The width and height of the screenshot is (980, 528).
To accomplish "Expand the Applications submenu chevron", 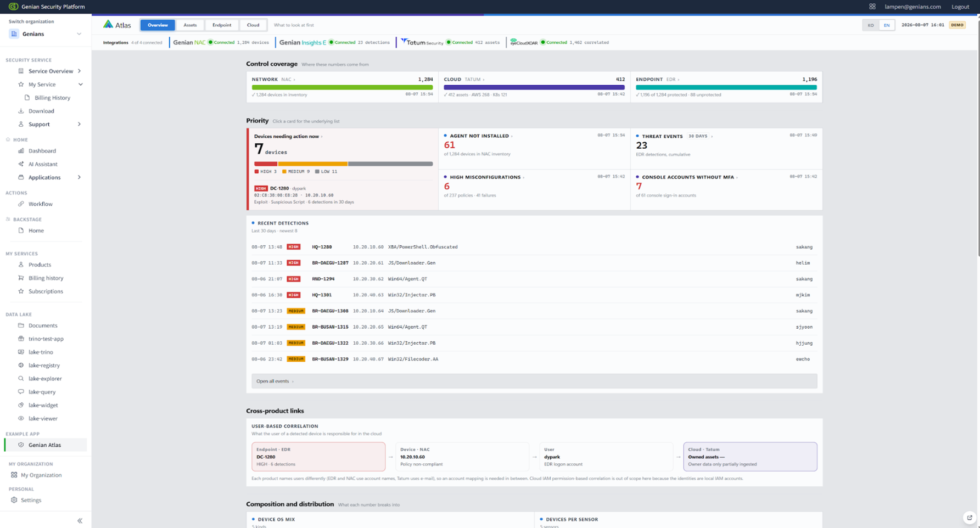I will click(x=80, y=177).
